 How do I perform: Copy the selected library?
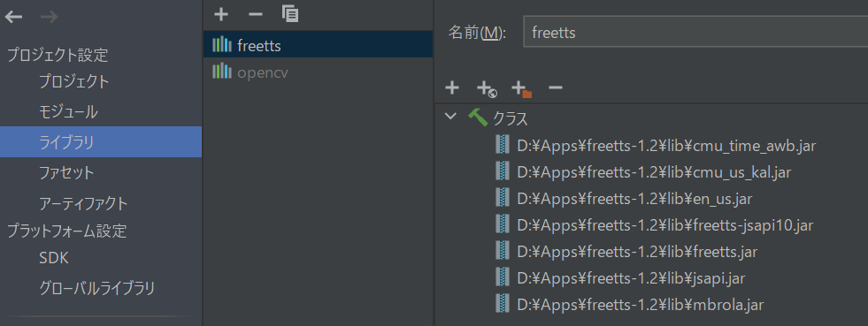point(290,14)
